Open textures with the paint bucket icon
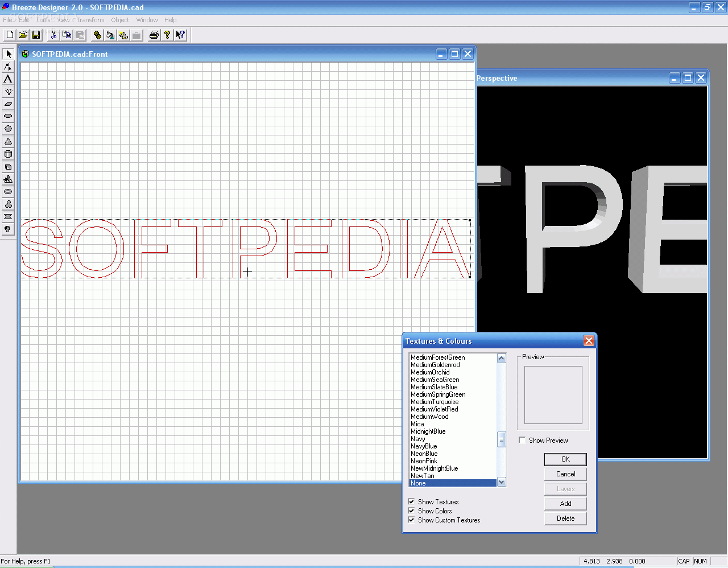 [110, 35]
